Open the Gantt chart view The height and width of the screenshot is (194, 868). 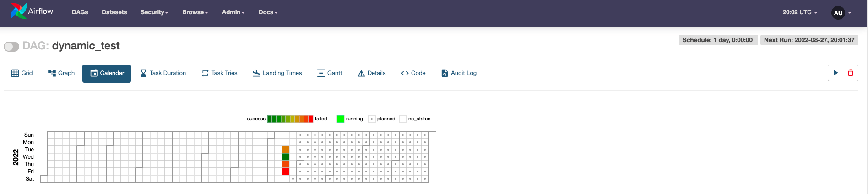pyautogui.click(x=330, y=73)
